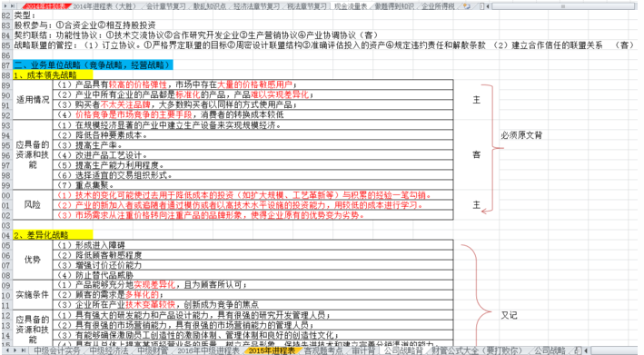644x355 pixels.
Task: Click the 又记 note cell
Action: [x=509, y=315]
